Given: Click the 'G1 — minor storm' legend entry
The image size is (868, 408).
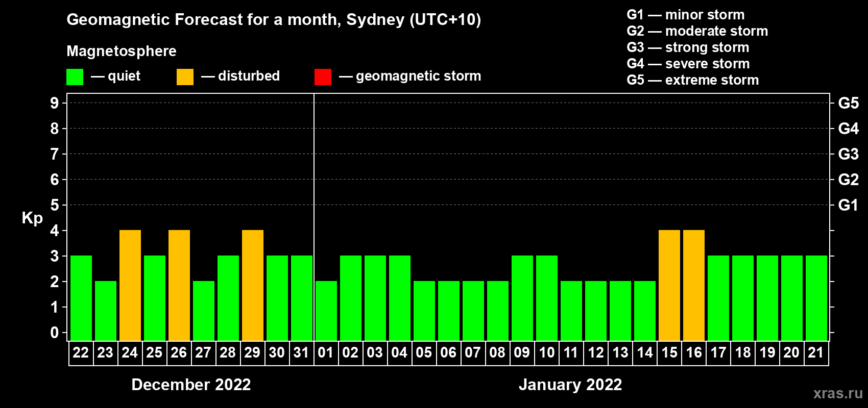Looking at the screenshot, I should point(686,15).
